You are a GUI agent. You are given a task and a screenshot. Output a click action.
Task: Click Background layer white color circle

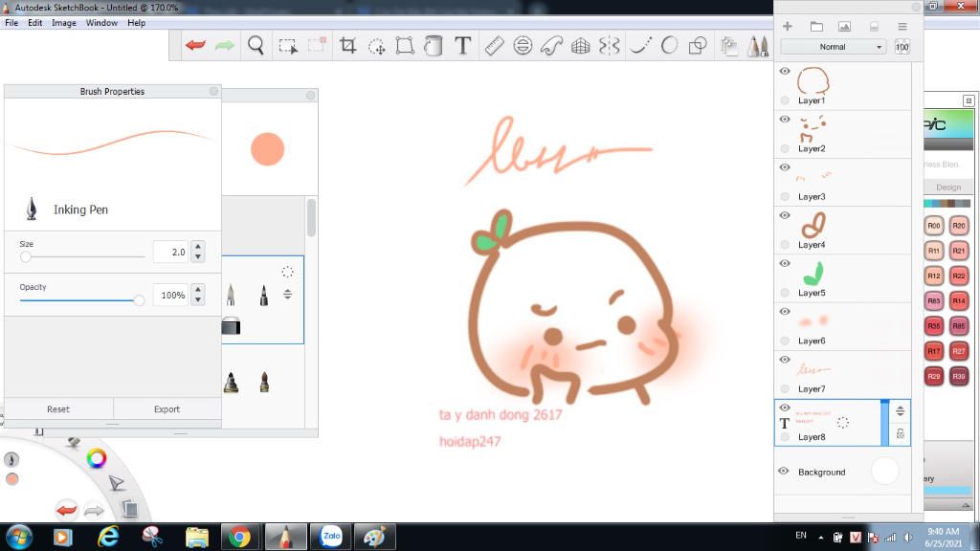tap(885, 471)
